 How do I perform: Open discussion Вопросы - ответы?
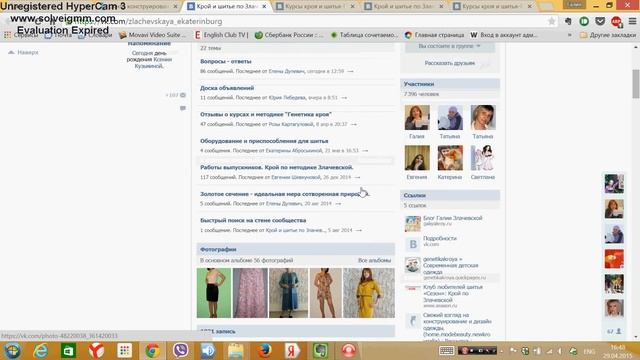226,61
